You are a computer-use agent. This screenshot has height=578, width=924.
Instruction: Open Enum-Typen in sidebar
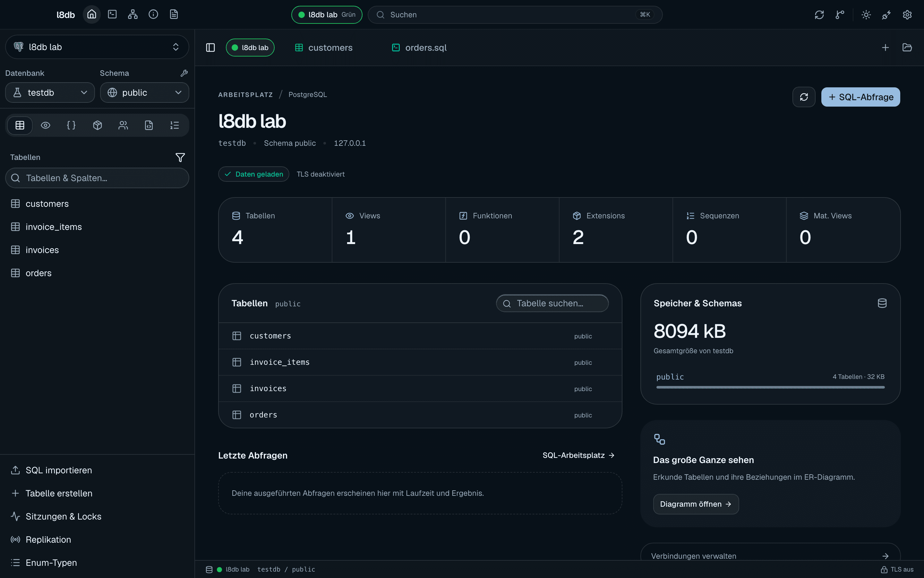pyautogui.click(x=97, y=563)
